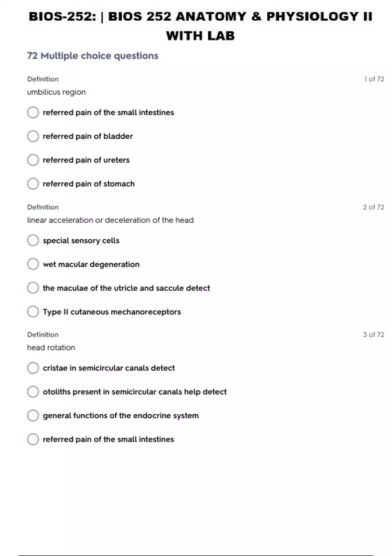Select 'Type II cutaneous mechanoreceptors' answer
Screen dimensions: 392x556
33,312
